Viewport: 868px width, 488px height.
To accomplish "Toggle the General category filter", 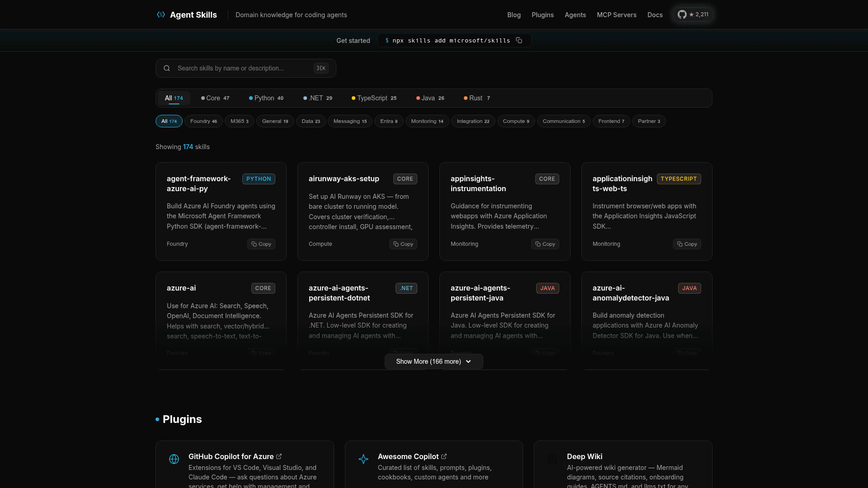I will 275,121.
